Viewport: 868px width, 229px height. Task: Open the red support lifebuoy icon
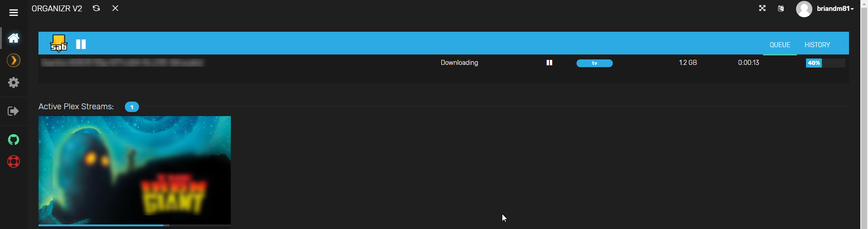14,161
